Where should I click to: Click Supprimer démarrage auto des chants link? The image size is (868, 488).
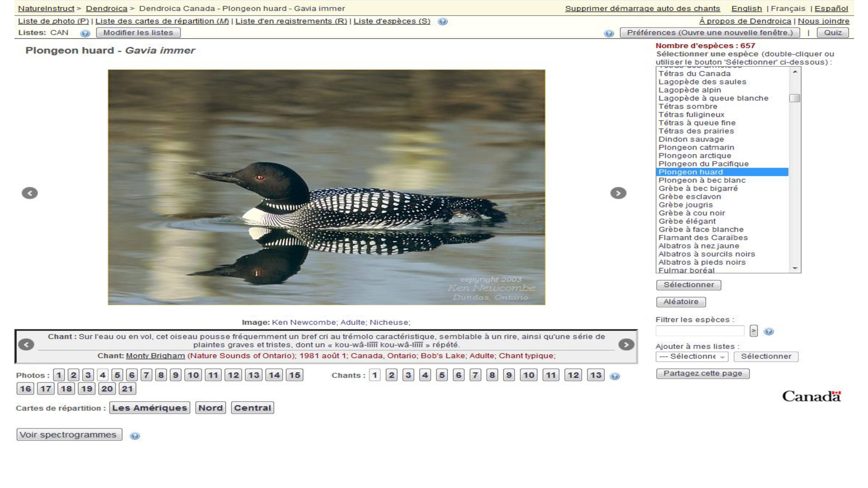point(642,8)
